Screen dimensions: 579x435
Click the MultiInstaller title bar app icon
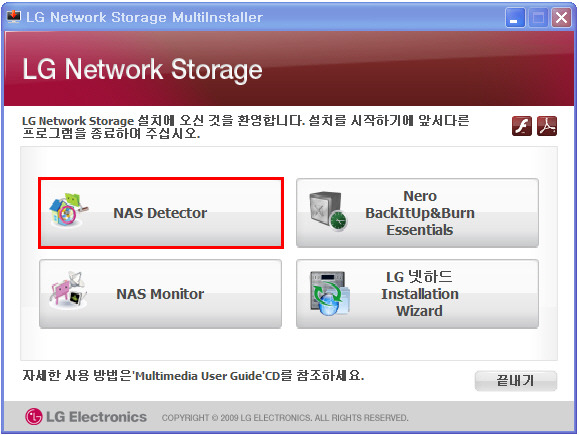pyautogui.click(x=14, y=17)
